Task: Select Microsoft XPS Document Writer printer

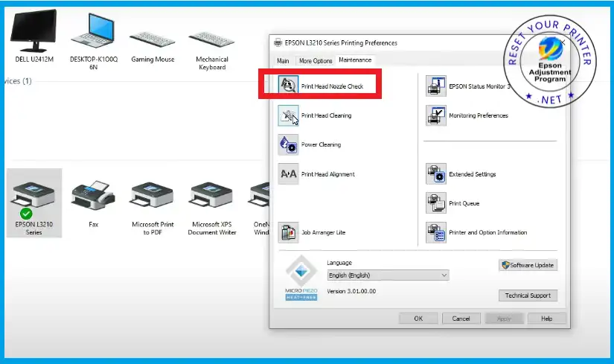Action: pyautogui.click(x=212, y=208)
